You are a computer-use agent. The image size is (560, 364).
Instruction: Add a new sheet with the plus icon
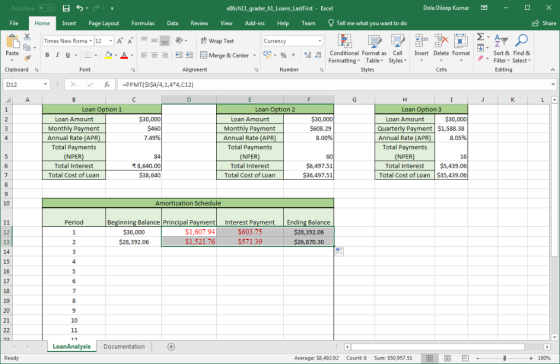[171, 346]
